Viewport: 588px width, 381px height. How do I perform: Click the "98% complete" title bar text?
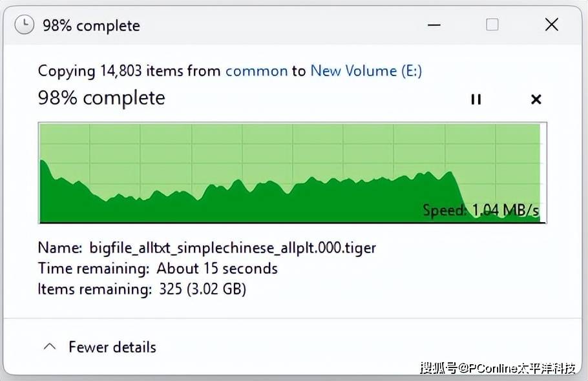[91, 26]
